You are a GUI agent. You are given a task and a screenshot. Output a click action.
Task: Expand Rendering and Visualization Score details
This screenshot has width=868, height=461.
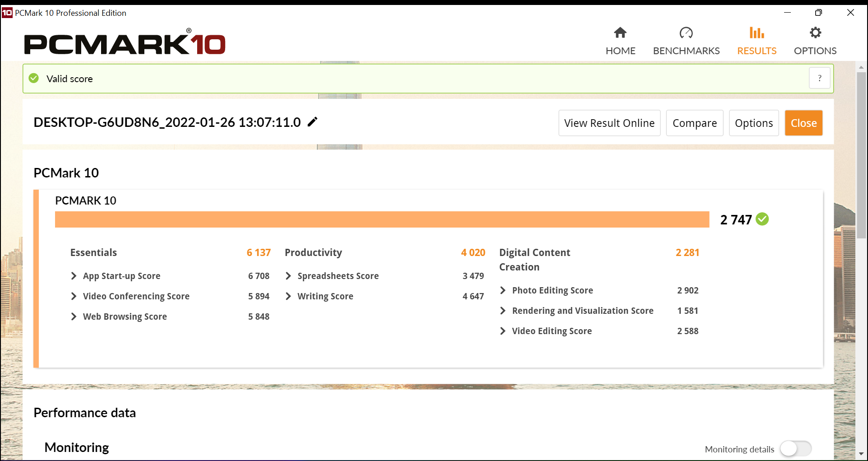pos(503,311)
